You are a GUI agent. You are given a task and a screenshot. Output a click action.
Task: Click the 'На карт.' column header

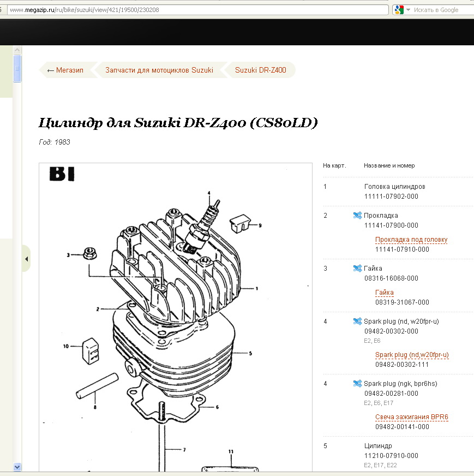pyautogui.click(x=334, y=165)
